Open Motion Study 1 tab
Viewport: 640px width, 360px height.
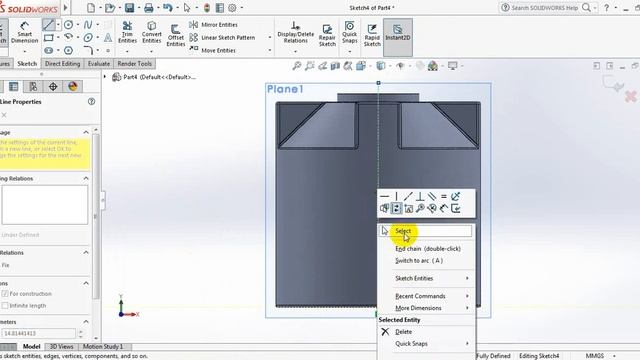coord(103,347)
